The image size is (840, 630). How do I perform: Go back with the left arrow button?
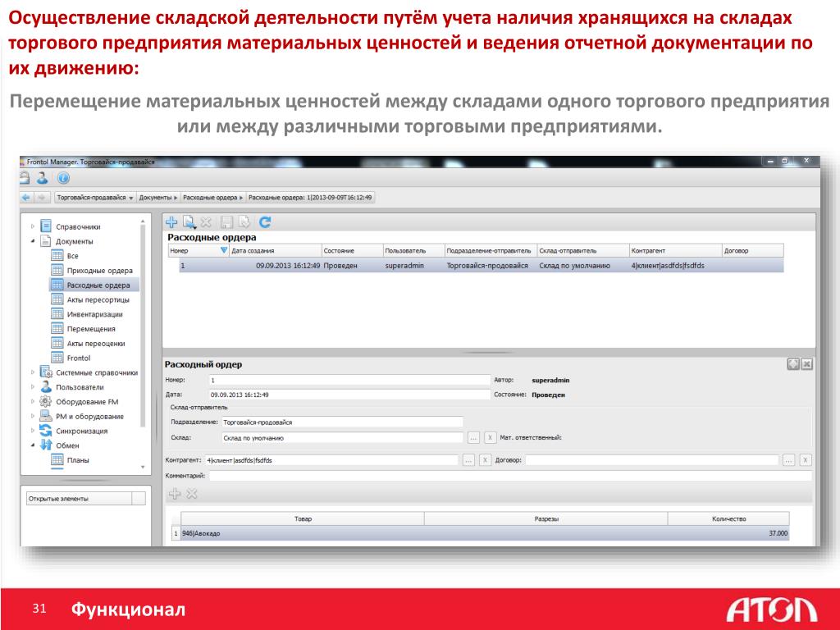[x=26, y=197]
